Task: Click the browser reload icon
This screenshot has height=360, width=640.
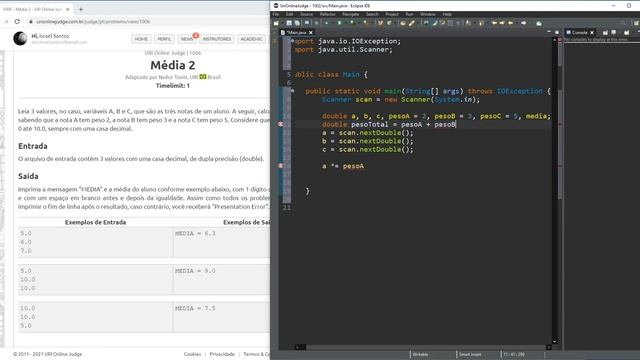Action: click(17, 22)
